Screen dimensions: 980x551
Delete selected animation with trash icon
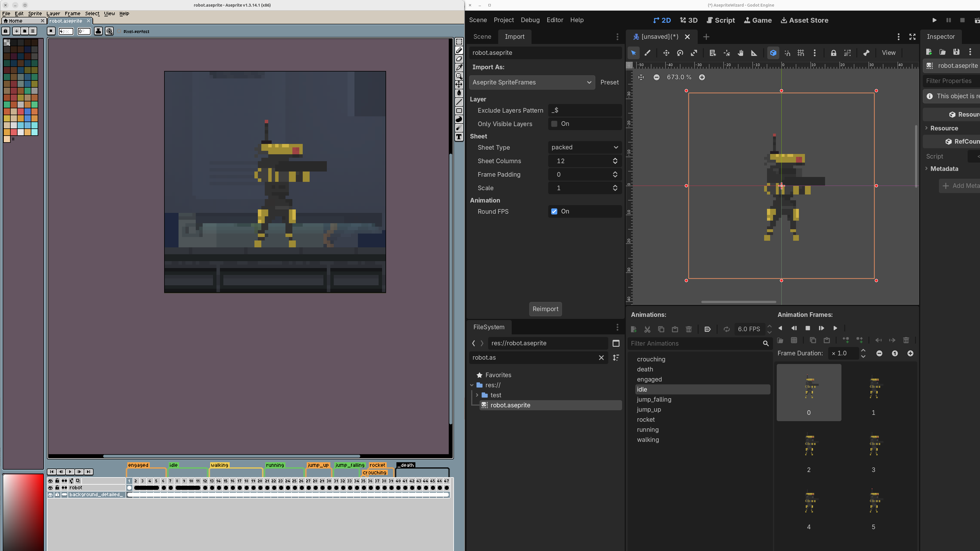coord(689,329)
